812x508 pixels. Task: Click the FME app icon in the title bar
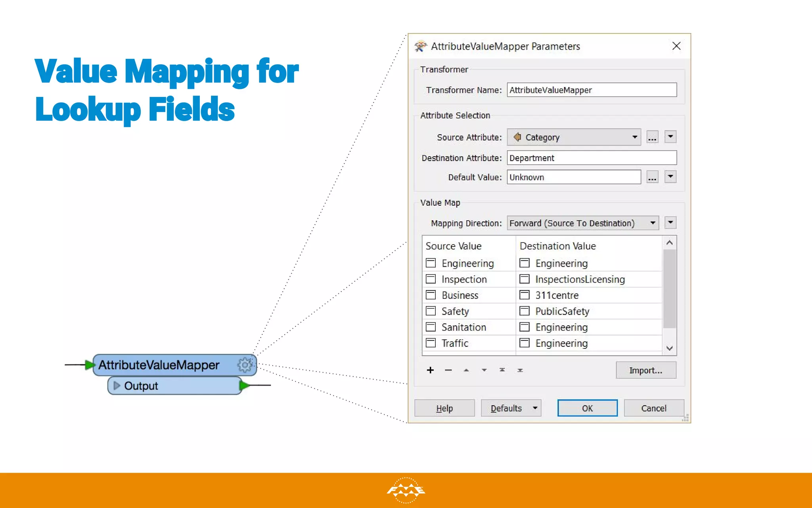pos(421,46)
